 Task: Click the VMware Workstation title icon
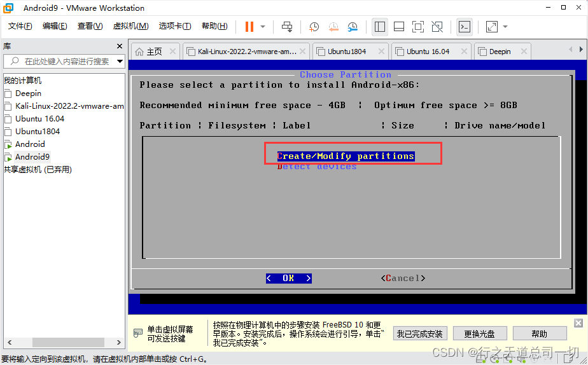point(8,8)
